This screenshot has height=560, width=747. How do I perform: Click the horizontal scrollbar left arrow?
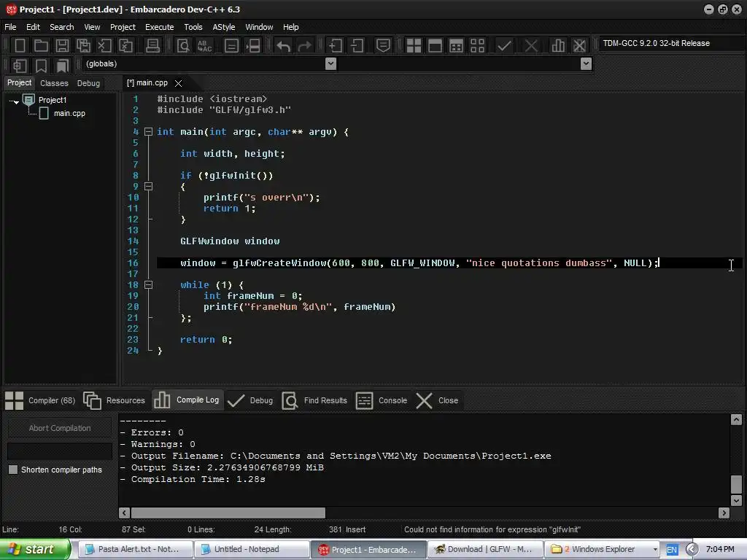tap(124, 513)
